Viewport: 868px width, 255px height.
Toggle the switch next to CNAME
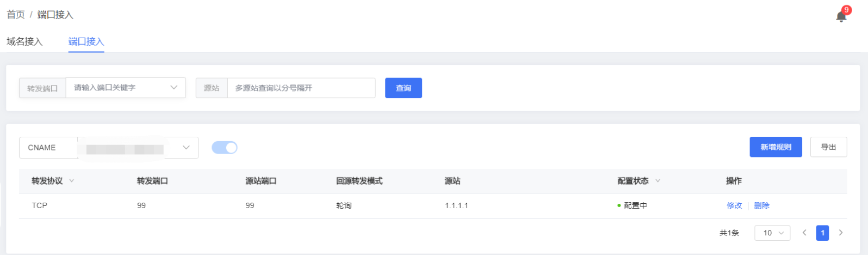[225, 148]
